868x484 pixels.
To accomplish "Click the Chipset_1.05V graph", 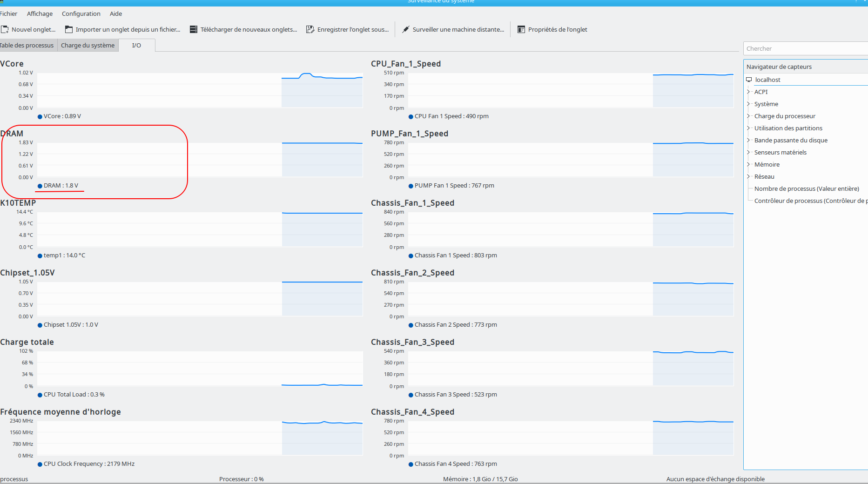I will [200, 299].
